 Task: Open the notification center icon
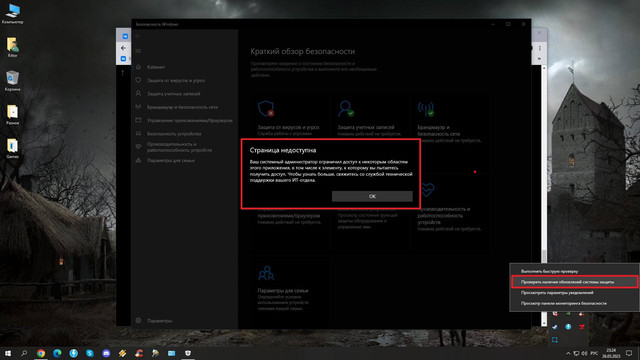pyautogui.click(x=629, y=353)
